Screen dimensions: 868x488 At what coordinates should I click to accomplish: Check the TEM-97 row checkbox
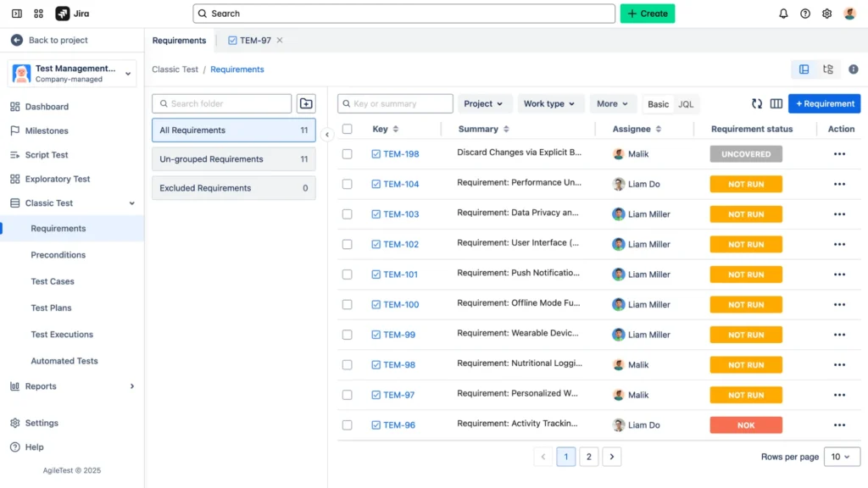tap(347, 395)
